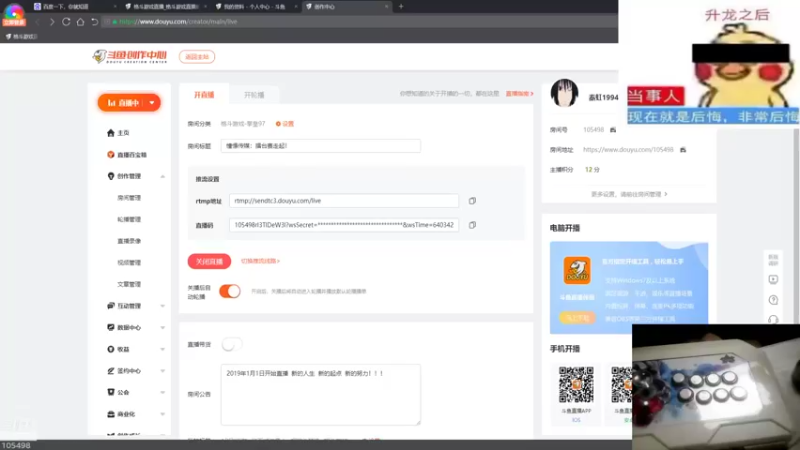Open 直播百宝箱 icon in the sidebar
The height and width of the screenshot is (450, 800).
tap(111, 155)
